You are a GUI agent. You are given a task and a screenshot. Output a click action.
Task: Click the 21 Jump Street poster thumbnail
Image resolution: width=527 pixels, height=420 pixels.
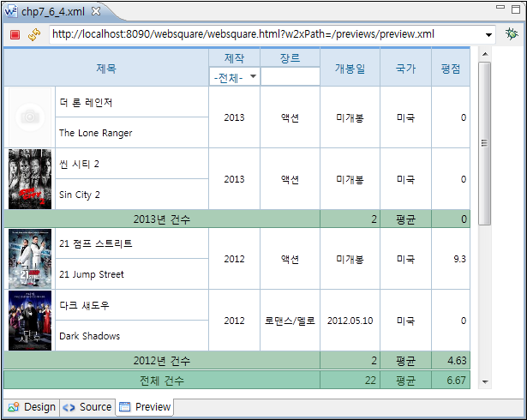click(29, 259)
